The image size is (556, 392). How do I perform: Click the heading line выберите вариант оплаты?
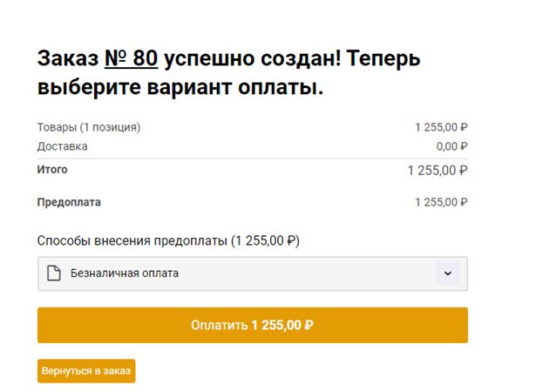pyautogui.click(x=180, y=87)
